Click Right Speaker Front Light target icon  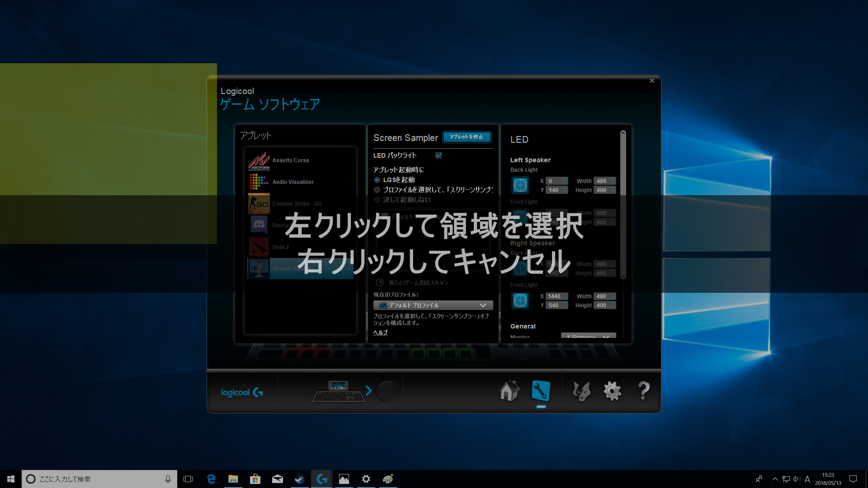[x=520, y=300]
